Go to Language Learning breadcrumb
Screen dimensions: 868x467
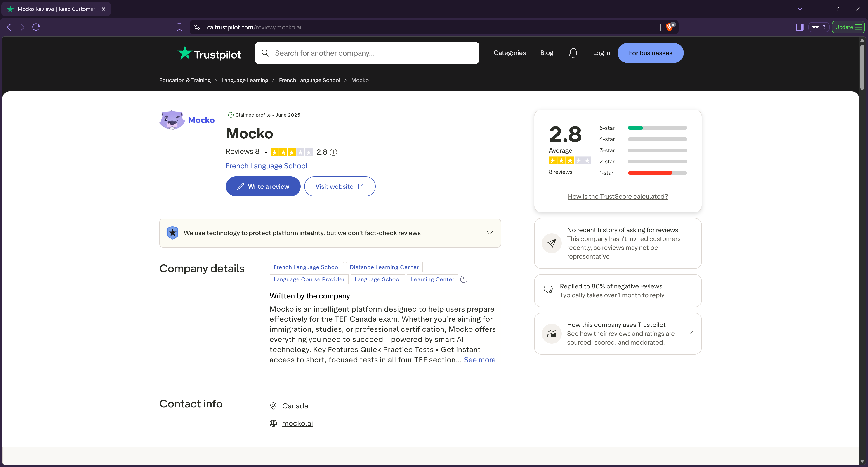245,80
